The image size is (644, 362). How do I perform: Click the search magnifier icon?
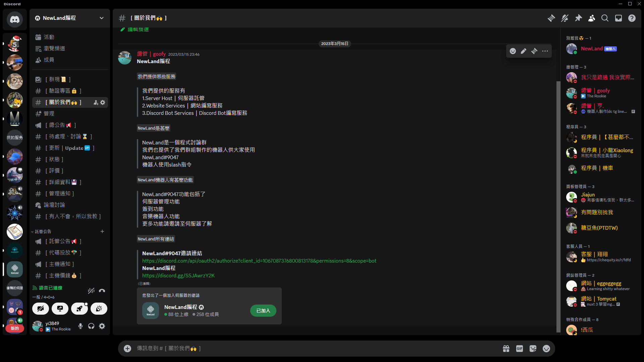[x=605, y=18]
